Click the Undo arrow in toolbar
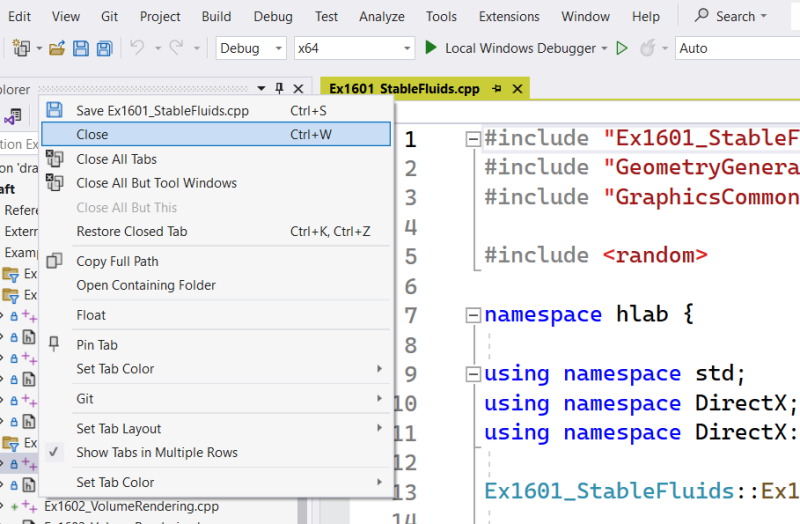The image size is (800, 524). [137, 48]
